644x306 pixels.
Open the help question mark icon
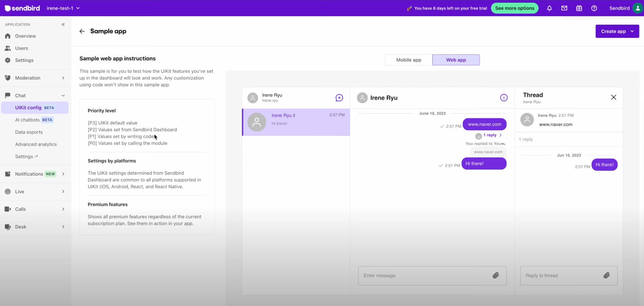click(594, 8)
